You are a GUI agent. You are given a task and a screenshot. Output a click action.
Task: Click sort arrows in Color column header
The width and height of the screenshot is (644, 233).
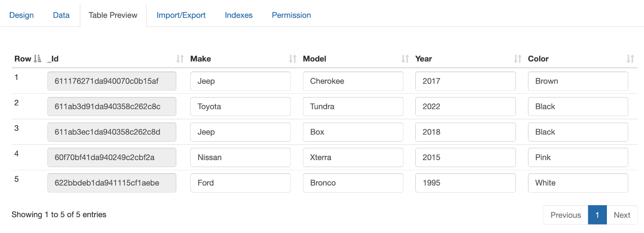tap(630, 59)
